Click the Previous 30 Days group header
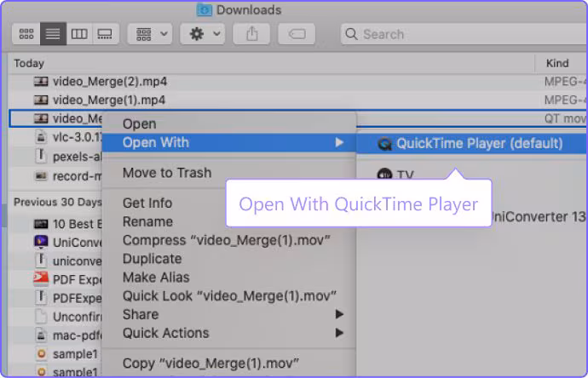The height and width of the screenshot is (378, 588). tap(58, 203)
